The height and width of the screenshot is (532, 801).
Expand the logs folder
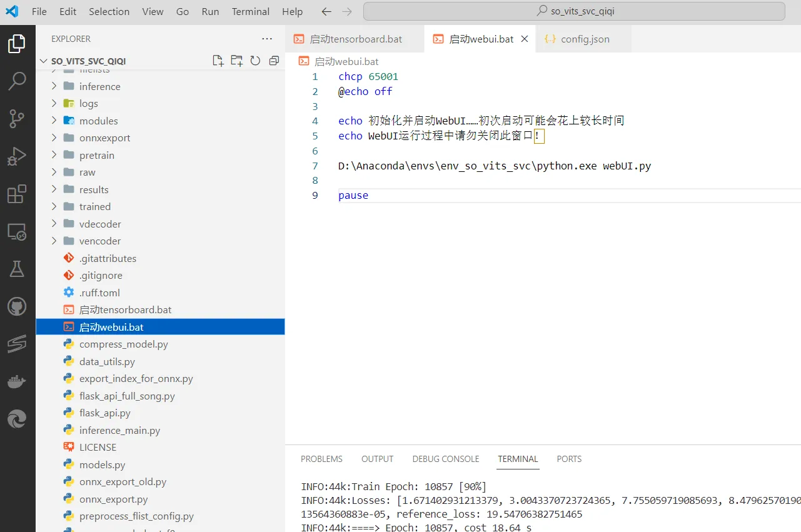160,104
